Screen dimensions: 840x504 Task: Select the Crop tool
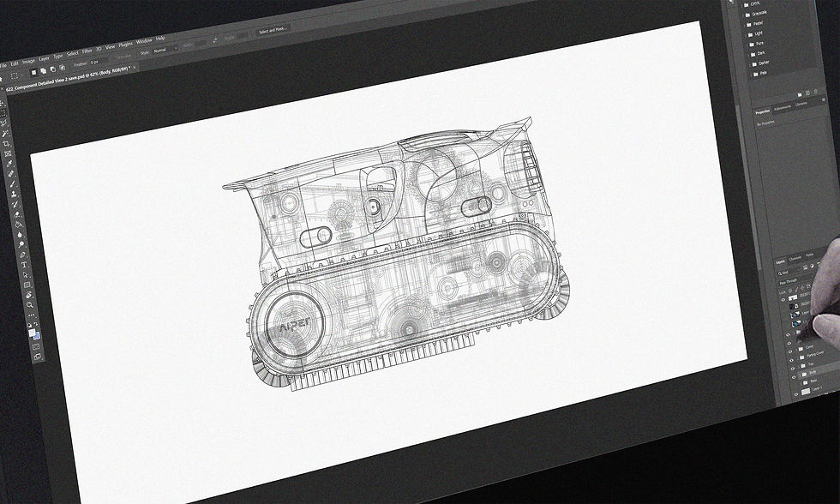pos(7,143)
